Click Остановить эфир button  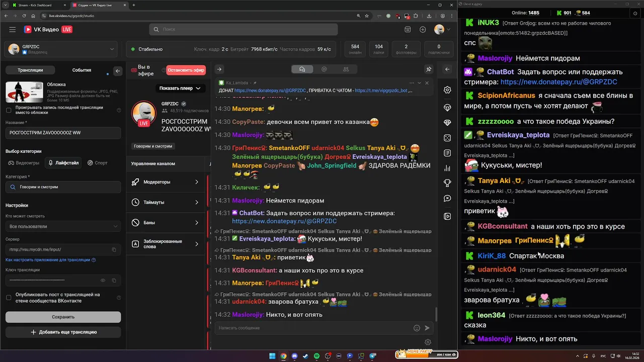coord(186,70)
